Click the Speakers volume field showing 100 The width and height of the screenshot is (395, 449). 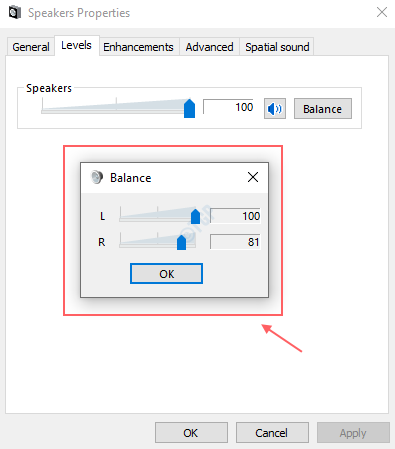(x=228, y=107)
